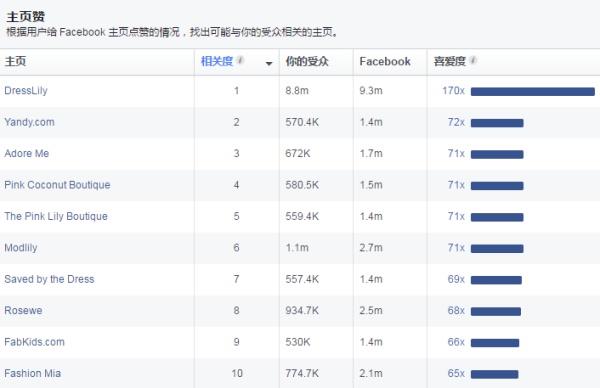Image resolution: width=600 pixels, height=388 pixels.
Task: Click the info icon next to 相关度
Action: [x=240, y=60]
